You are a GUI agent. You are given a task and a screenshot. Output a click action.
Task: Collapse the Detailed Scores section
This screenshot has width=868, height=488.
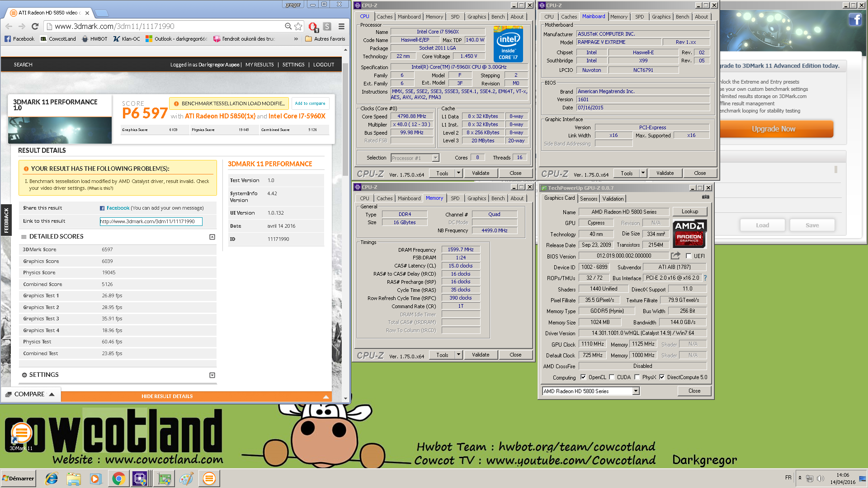click(212, 237)
